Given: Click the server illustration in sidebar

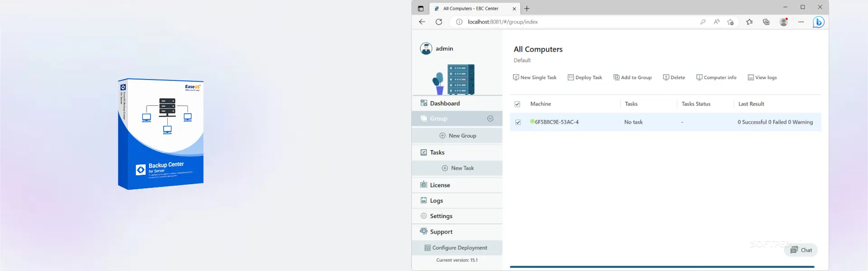Looking at the screenshot, I should (x=454, y=79).
